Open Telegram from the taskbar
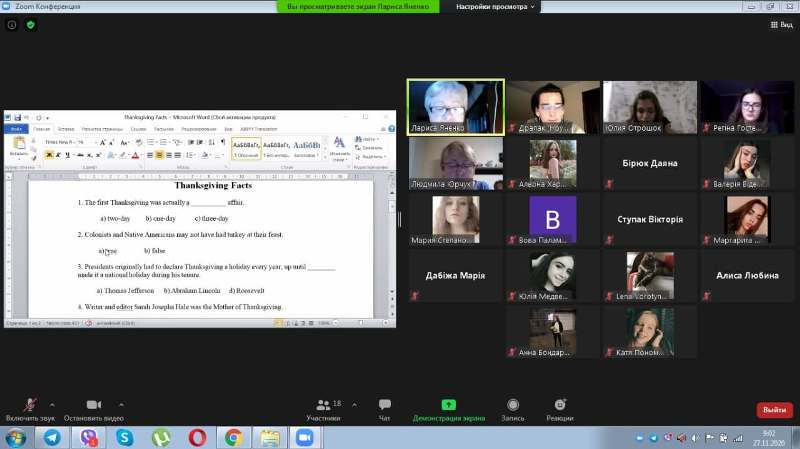Screen dimensions: 800x449 pyautogui.click(x=52, y=438)
